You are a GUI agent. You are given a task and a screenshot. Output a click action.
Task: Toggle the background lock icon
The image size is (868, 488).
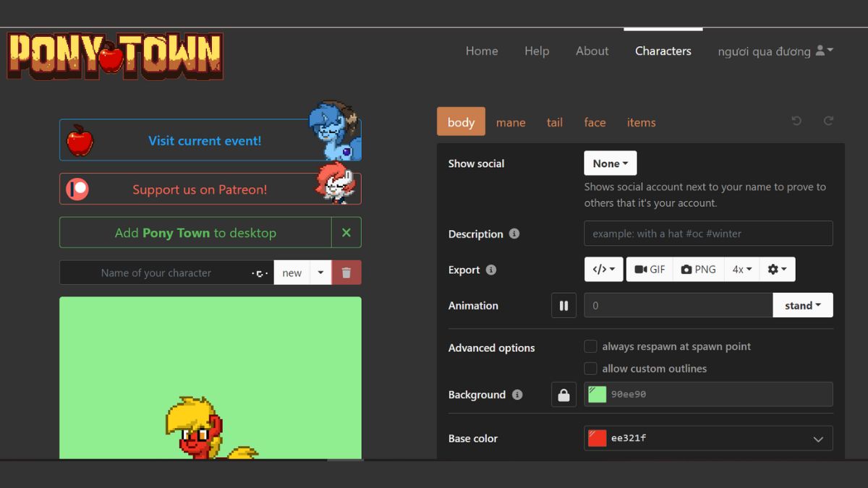[x=563, y=395]
